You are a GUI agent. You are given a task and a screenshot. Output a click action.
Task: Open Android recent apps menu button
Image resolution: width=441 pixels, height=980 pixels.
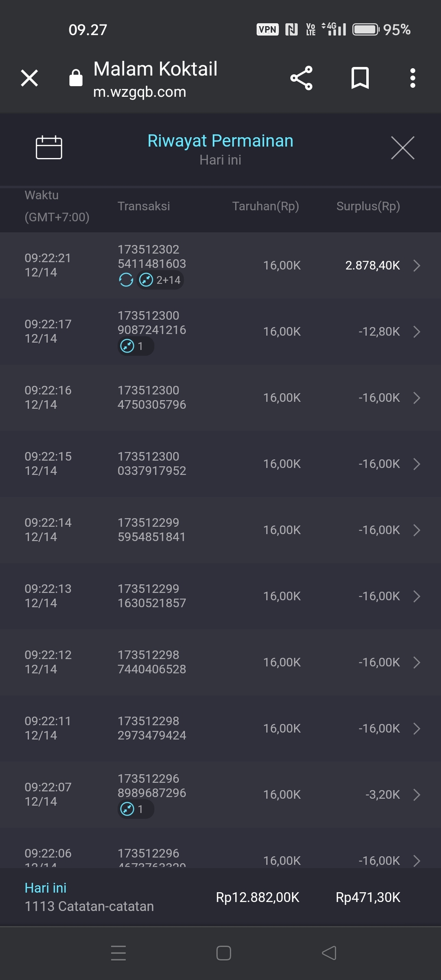(118, 953)
